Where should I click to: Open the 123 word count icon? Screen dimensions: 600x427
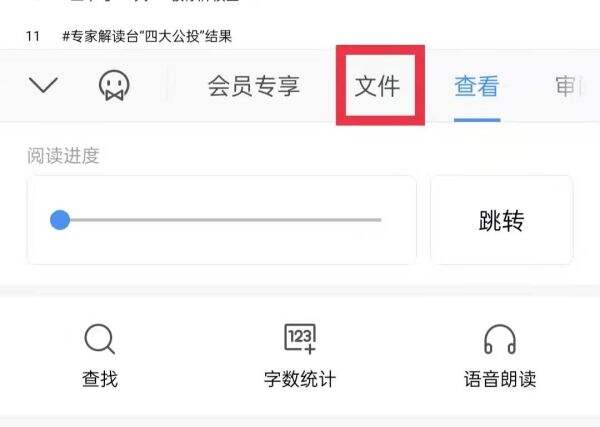(300, 339)
